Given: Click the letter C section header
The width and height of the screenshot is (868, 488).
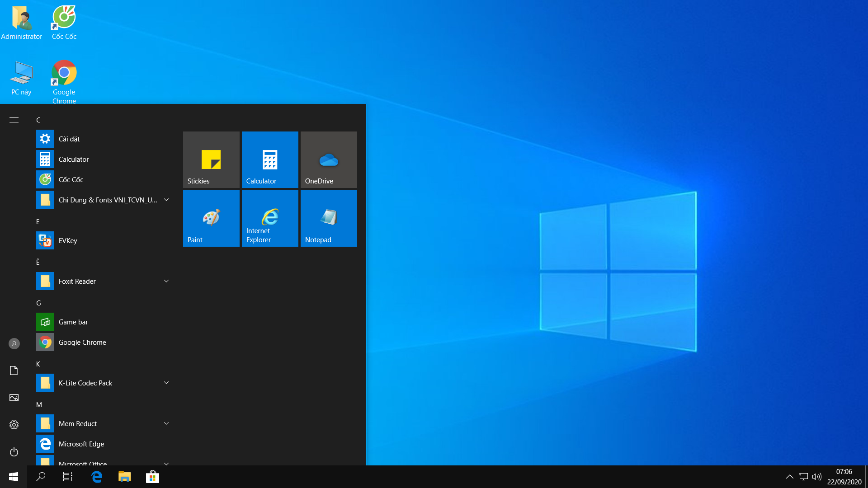Looking at the screenshot, I should click(38, 120).
